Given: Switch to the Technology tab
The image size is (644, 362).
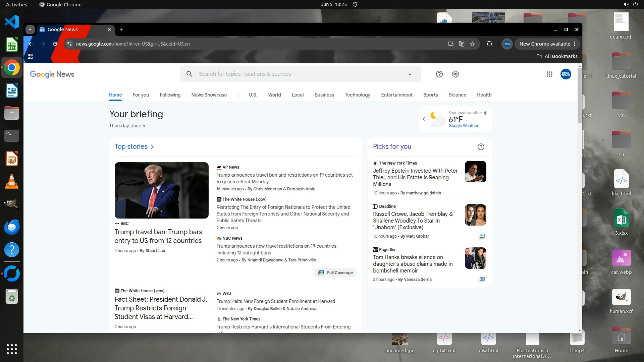Looking at the screenshot, I should [x=357, y=95].
